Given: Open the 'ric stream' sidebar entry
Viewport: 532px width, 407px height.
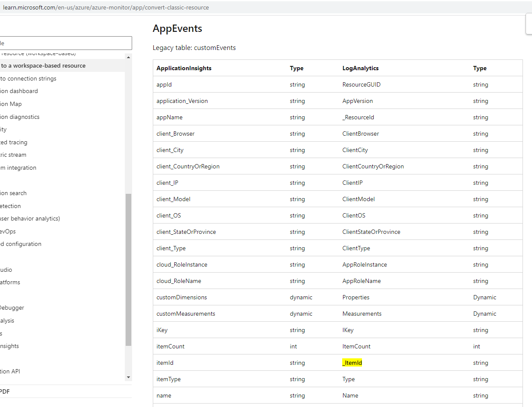Looking at the screenshot, I should [13, 155].
